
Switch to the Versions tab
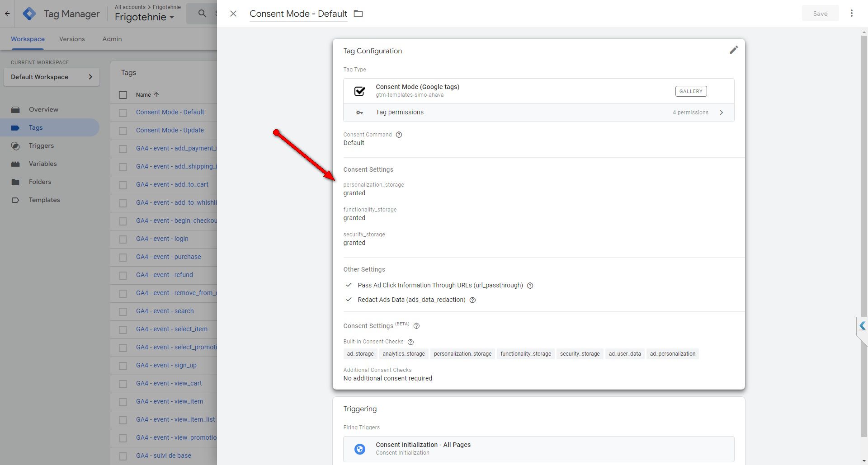(72, 39)
